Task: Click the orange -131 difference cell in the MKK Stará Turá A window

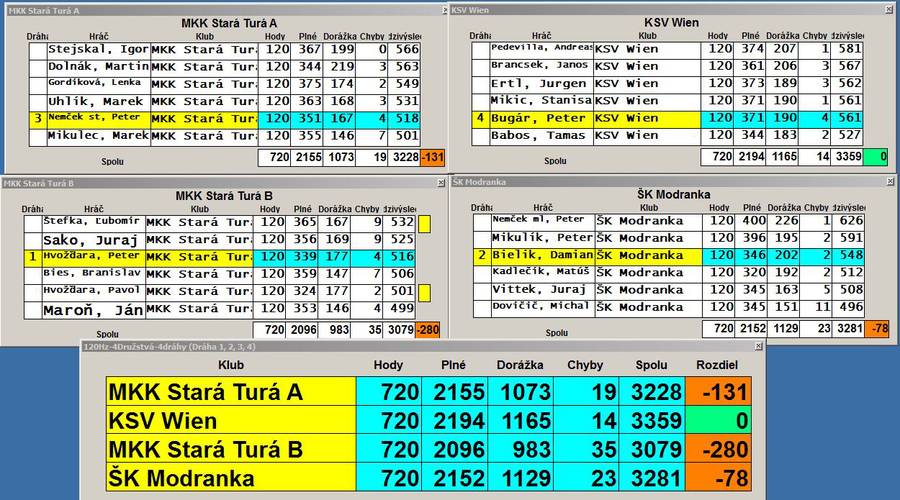Action: tap(433, 157)
